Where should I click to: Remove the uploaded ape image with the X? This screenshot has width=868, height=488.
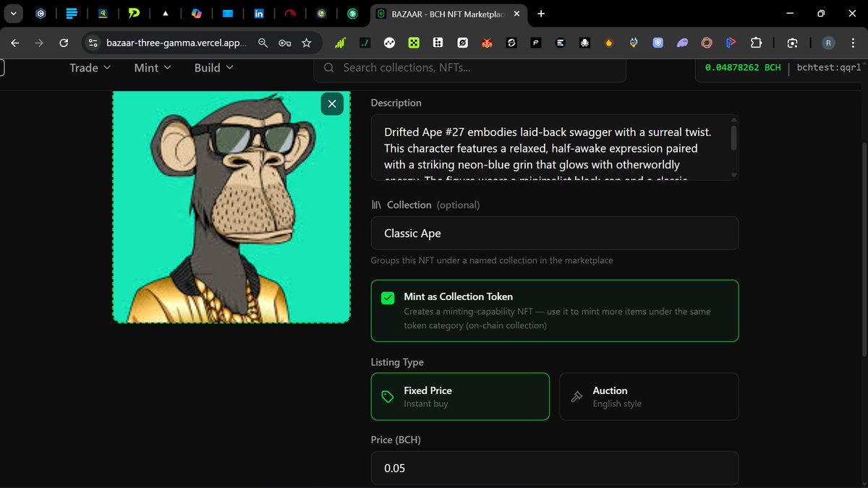(332, 104)
